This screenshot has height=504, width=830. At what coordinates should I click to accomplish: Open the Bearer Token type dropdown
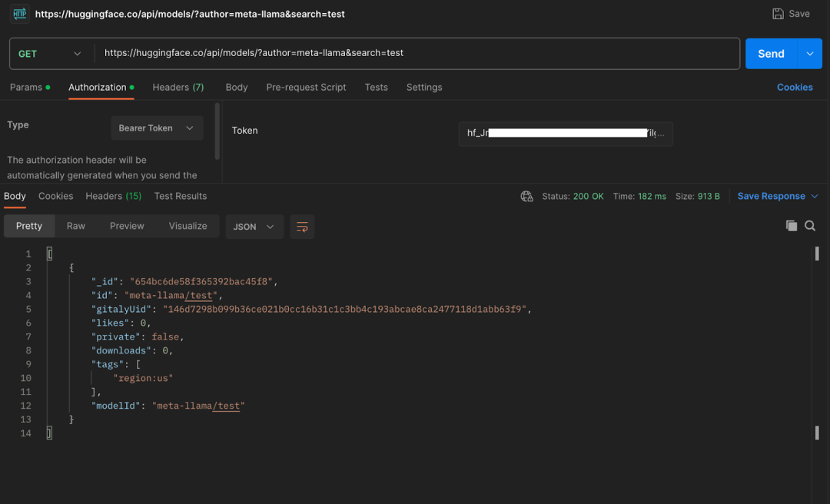157,128
